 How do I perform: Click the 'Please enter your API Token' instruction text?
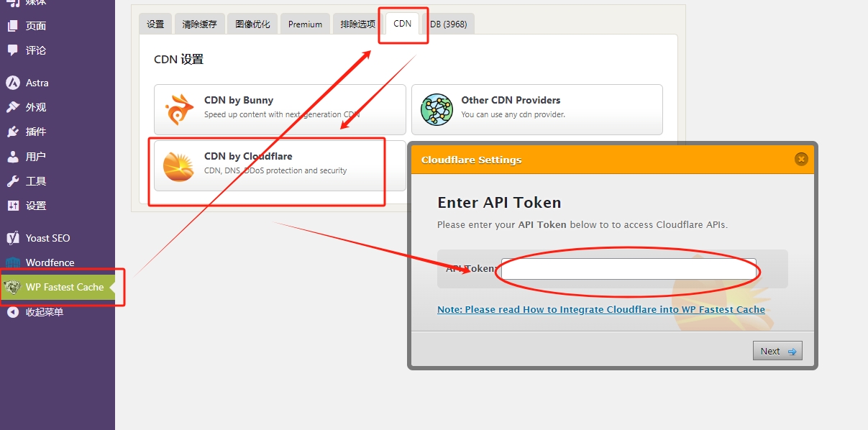[x=583, y=224]
